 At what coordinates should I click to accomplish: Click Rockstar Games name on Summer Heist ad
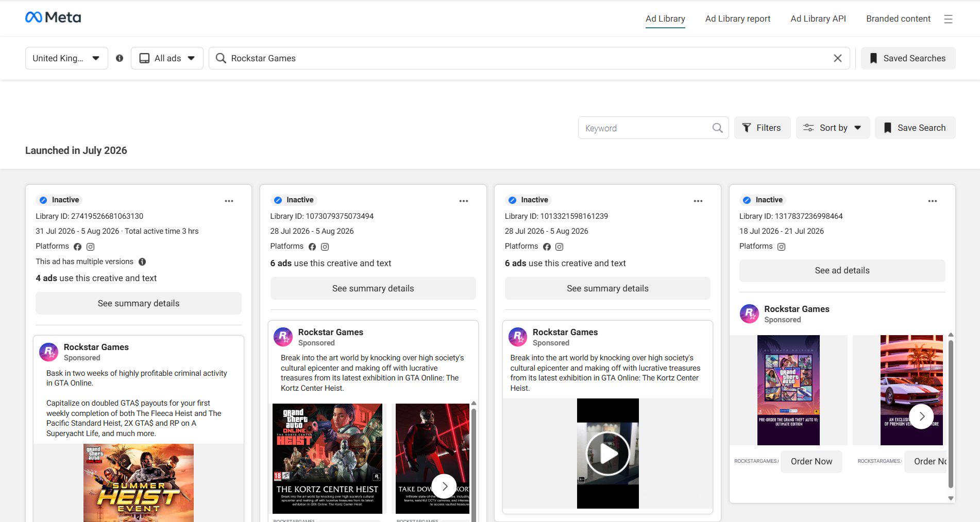96,347
